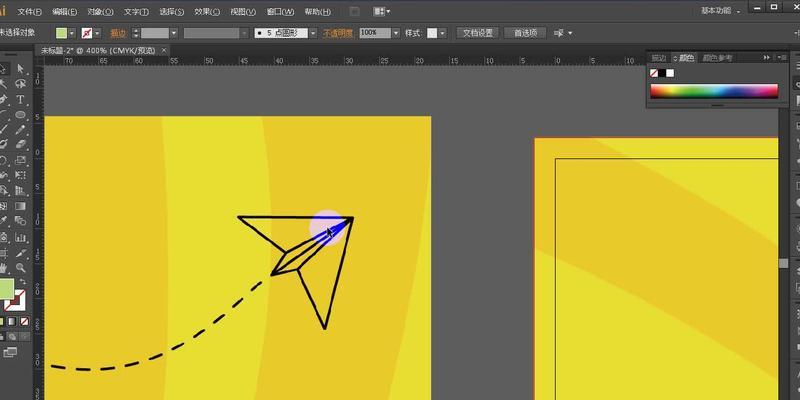The image size is (800, 400).
Task: Set toolbar paint mode to Gradient
Action: (x=12, y=322)
